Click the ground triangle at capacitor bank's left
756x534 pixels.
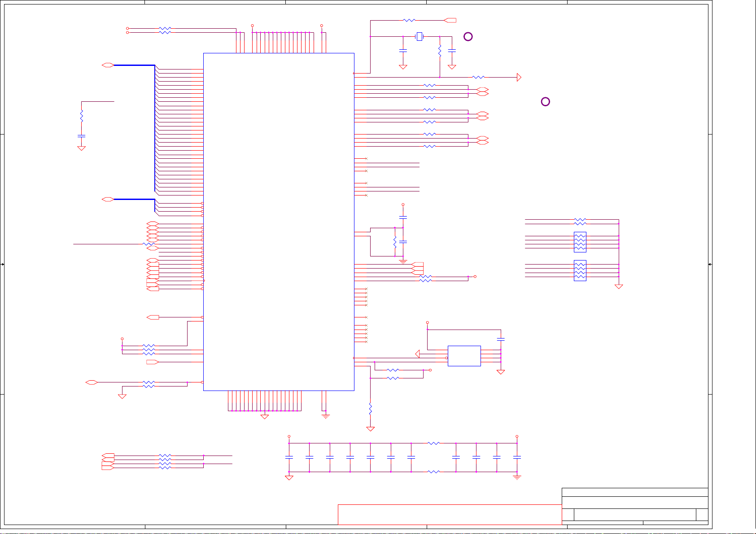click(x=289, y=478)
